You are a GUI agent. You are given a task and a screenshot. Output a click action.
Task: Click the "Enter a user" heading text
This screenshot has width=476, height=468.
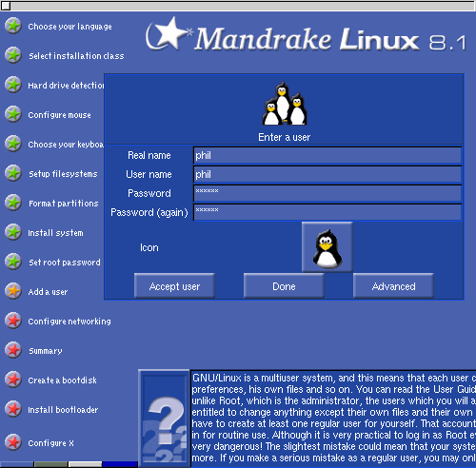coord(285,137)
